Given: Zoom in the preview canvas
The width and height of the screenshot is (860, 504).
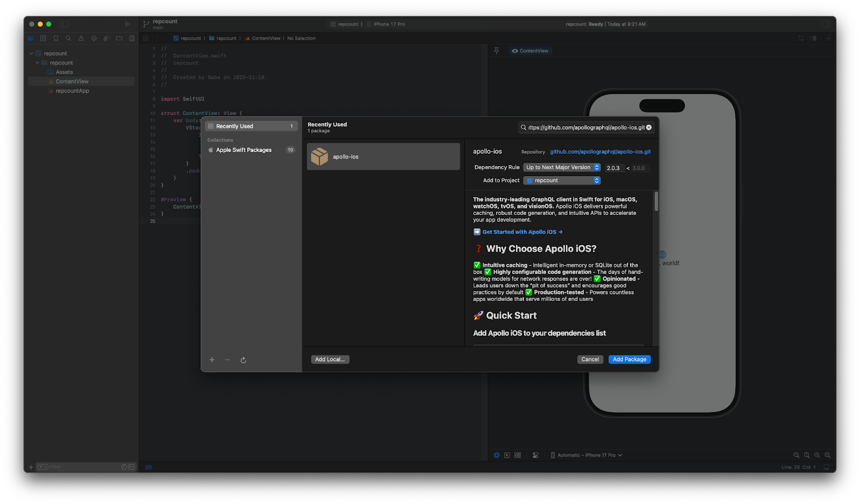Looking at the screenshot, I should click(x=828, y=455).
